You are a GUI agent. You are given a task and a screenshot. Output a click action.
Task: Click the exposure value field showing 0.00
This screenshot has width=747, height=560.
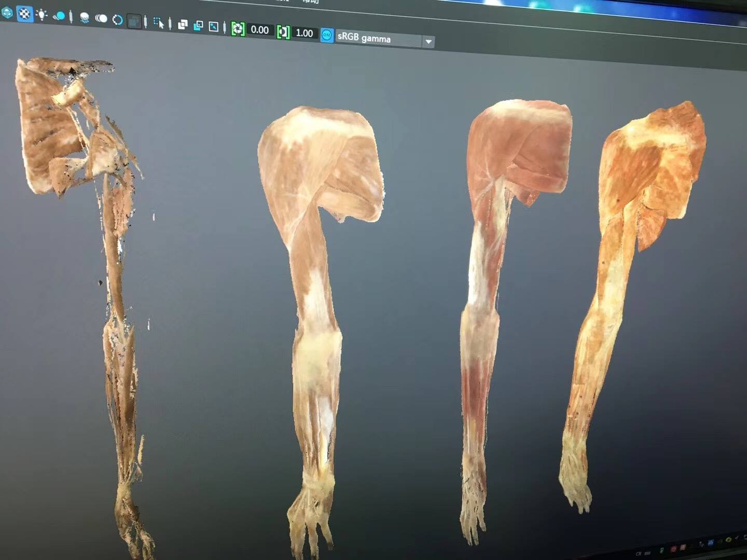click(260, 30)
